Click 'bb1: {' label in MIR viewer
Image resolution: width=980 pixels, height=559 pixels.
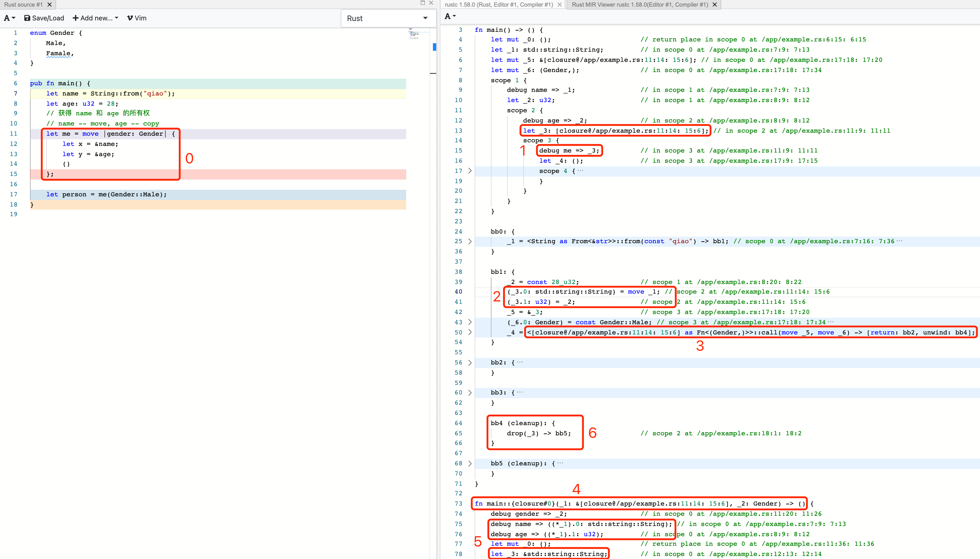click(x=503, y=272)
